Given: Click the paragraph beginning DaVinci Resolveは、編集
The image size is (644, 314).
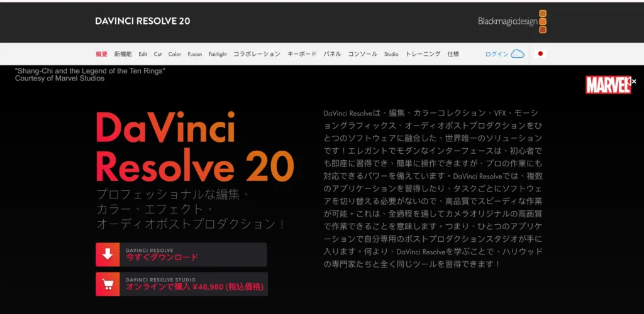Looking at the screenshot, I should point(433,188).
